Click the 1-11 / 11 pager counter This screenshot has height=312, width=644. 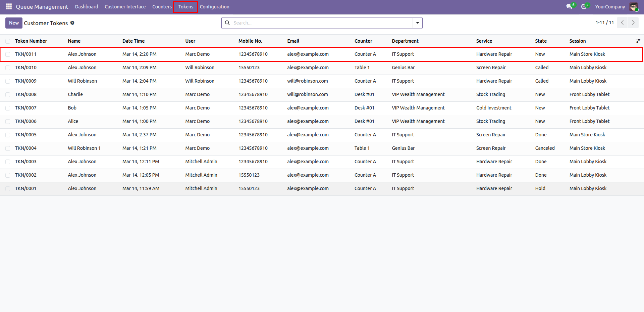coord(605,23)
